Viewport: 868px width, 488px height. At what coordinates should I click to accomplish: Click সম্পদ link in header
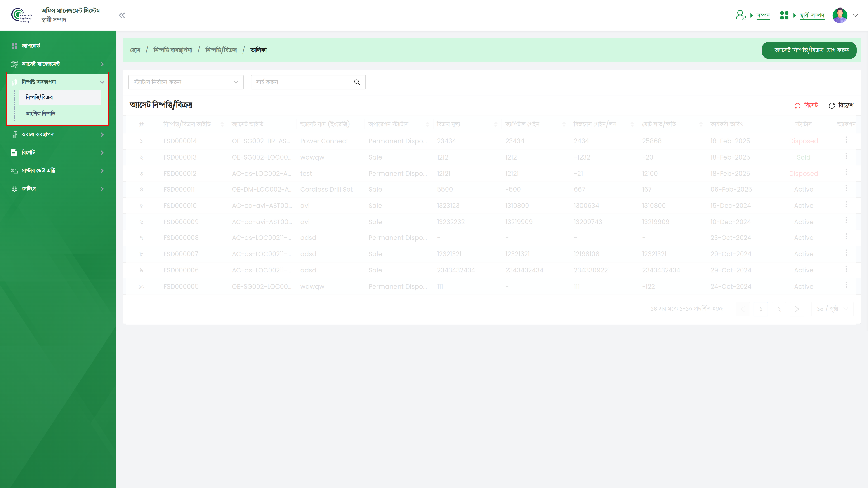pos(763,16)
